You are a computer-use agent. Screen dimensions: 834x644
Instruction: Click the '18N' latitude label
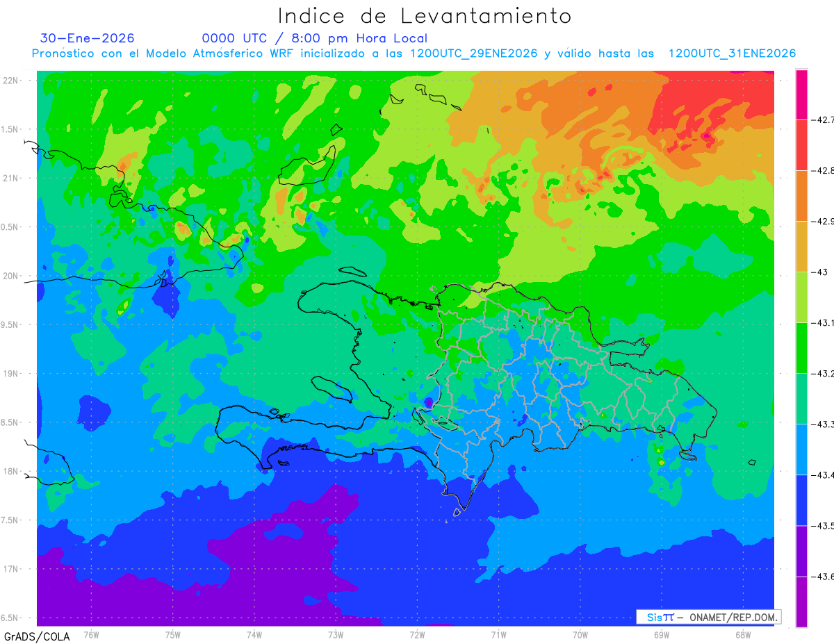(x=11, y=471)
